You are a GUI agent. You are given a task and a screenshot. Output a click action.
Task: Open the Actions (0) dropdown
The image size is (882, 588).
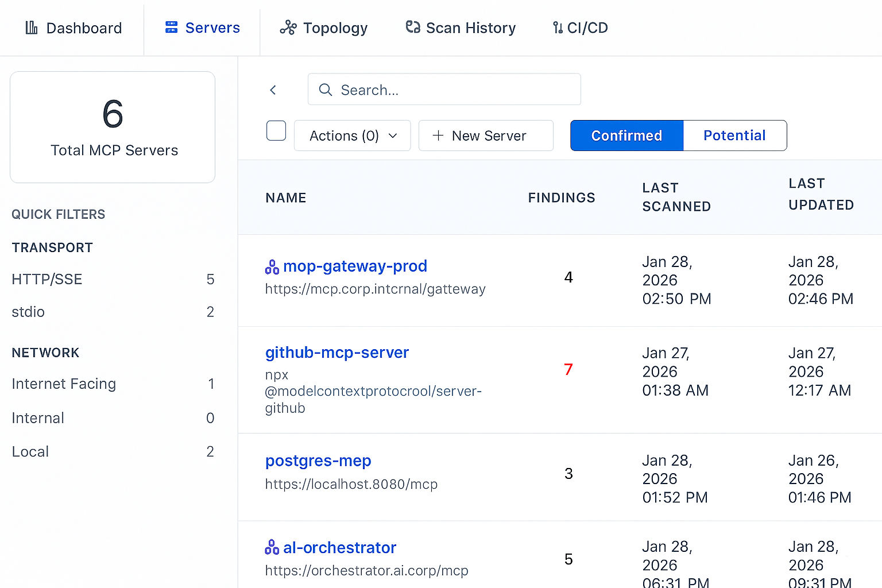[x=352, y=136]
